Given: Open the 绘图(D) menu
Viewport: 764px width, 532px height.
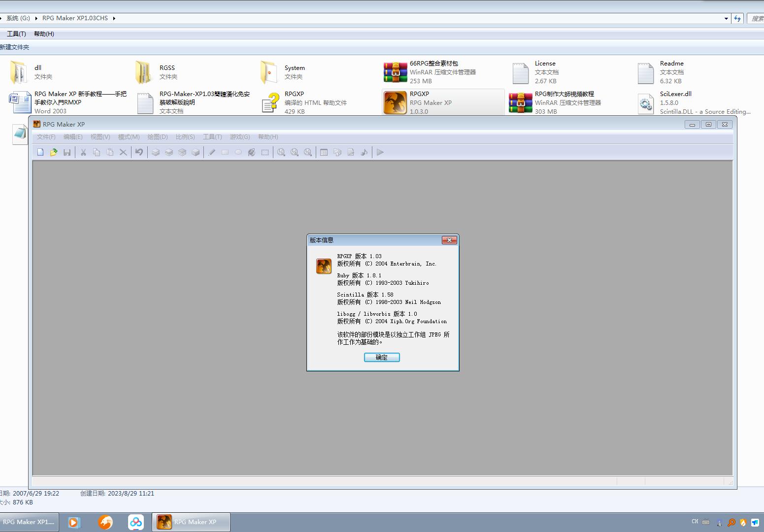Looking at the screenshot, I should (x=158, y=137).
